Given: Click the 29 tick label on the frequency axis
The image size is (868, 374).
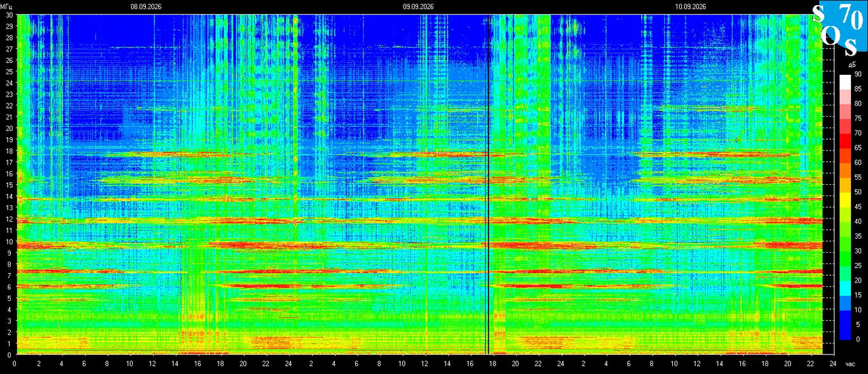Looking at the screenshot, I should (x=9, y=26).
